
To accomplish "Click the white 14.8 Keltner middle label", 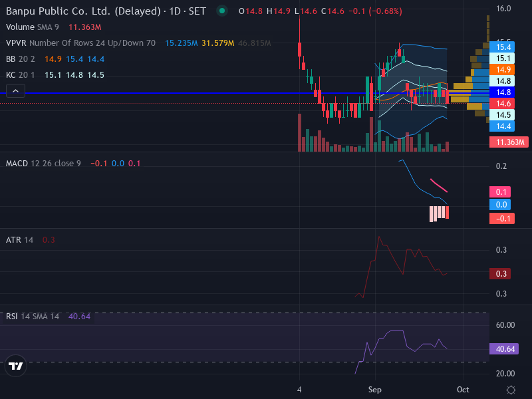I will point(502,80).
